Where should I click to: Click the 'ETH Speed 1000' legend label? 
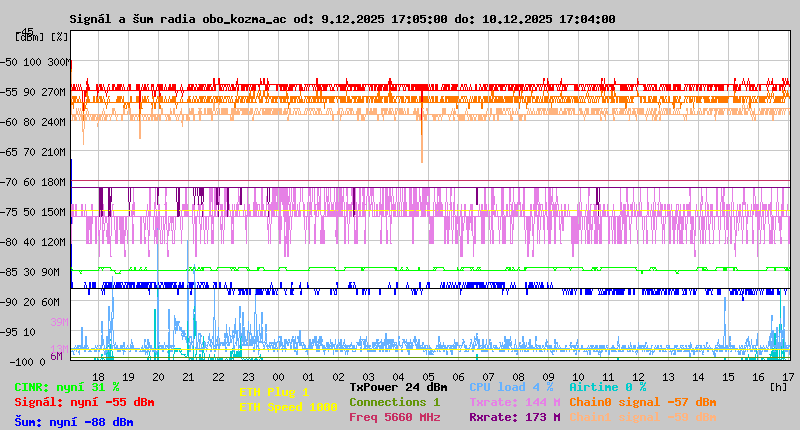click(x=288, y=407)
